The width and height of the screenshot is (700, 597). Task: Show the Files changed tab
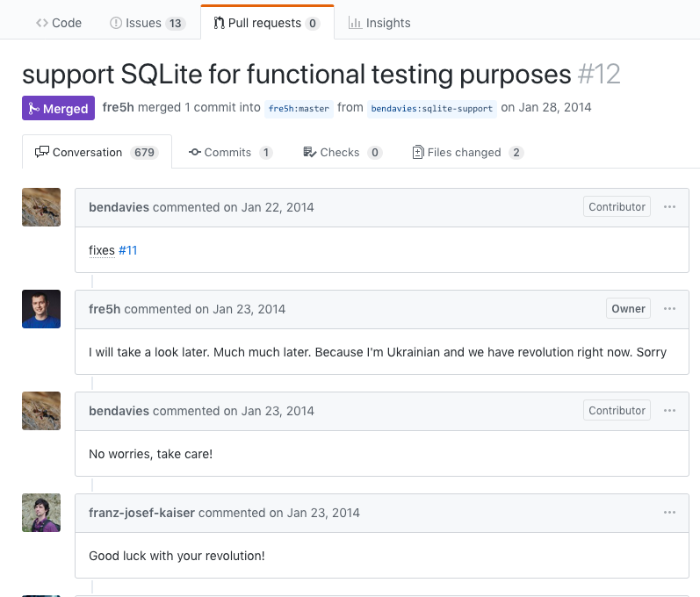[467, 152]
